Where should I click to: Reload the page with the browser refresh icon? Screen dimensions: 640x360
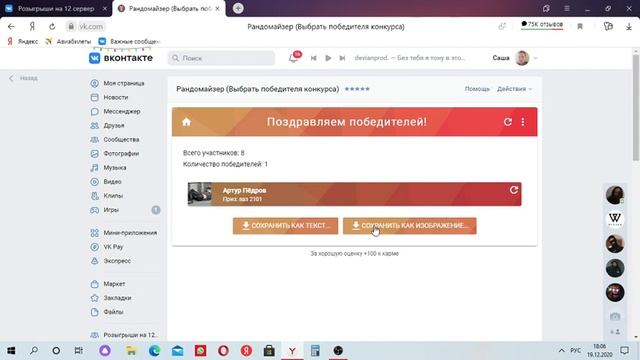pyautogui.click(x=52, y=27)
